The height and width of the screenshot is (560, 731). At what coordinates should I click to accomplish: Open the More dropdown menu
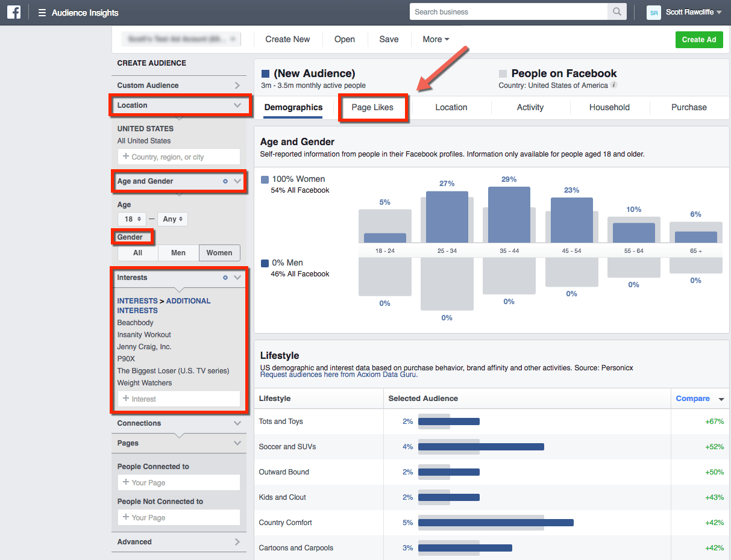coord(436,39)
